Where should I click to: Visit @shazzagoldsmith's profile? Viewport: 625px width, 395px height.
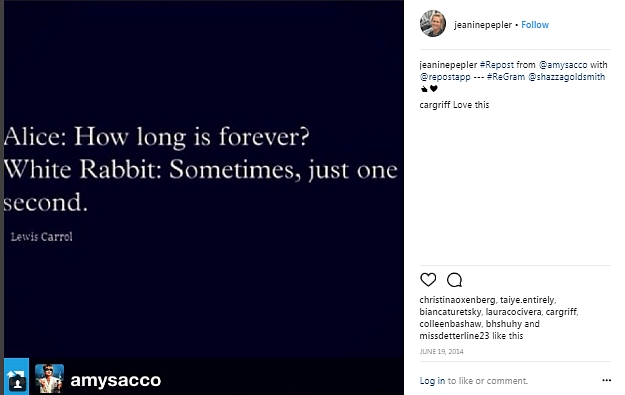[x=566, y=77]
